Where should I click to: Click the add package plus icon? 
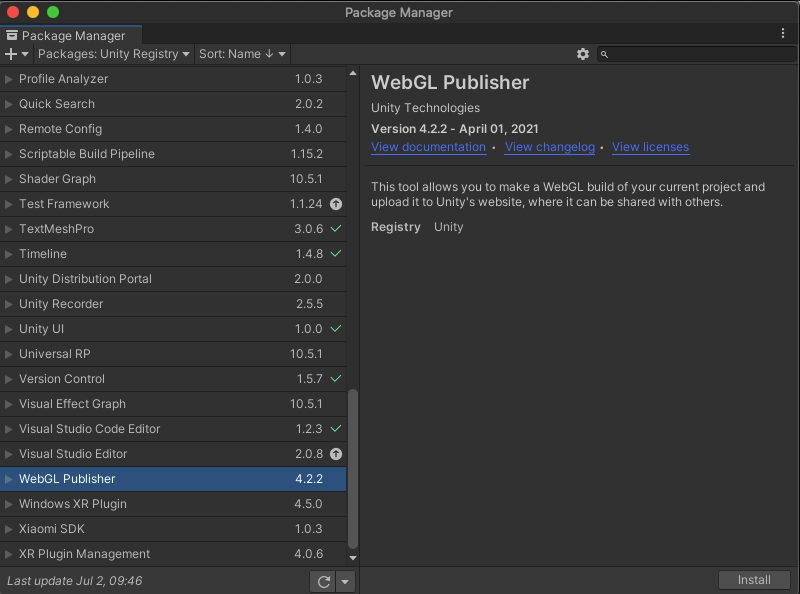[11, 54]
